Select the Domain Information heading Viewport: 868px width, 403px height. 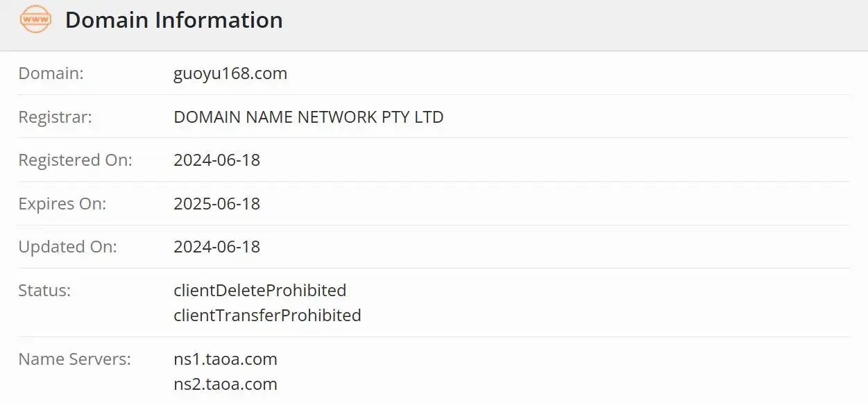tap(174, 20)
